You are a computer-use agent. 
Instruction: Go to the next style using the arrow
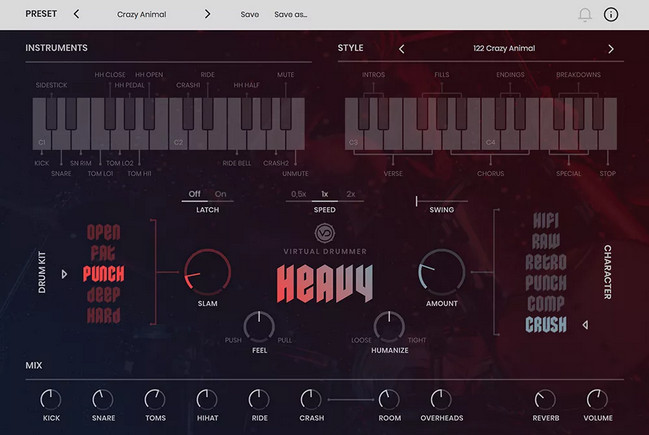pos(611,49)
